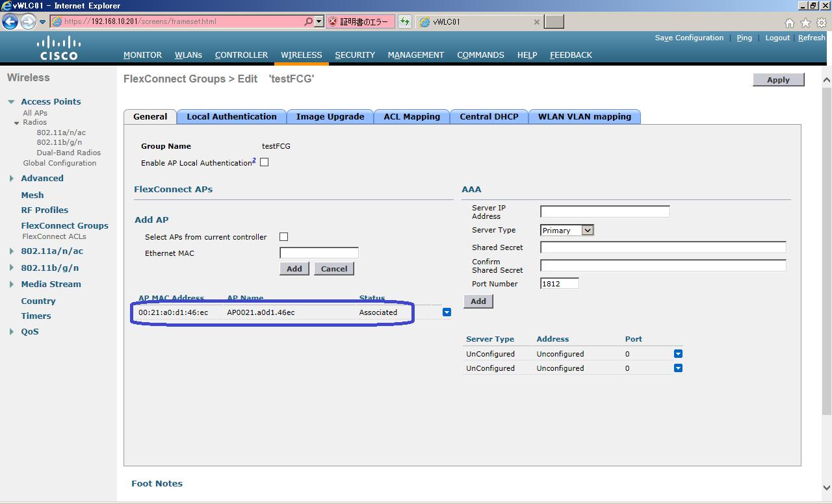Click Add button under Ethernet MAC
This screenshot has width=832, height=504.
pyautogui.click(x=294, y=269)
